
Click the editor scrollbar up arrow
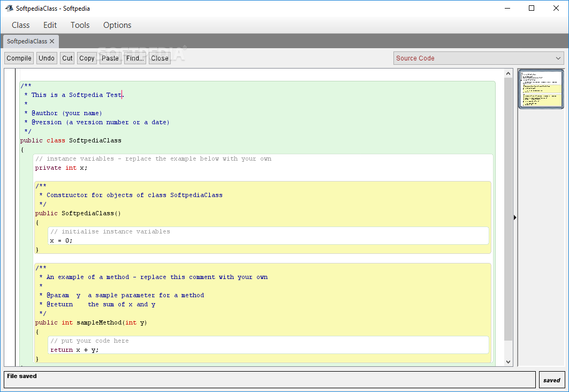tap(508, 74)
